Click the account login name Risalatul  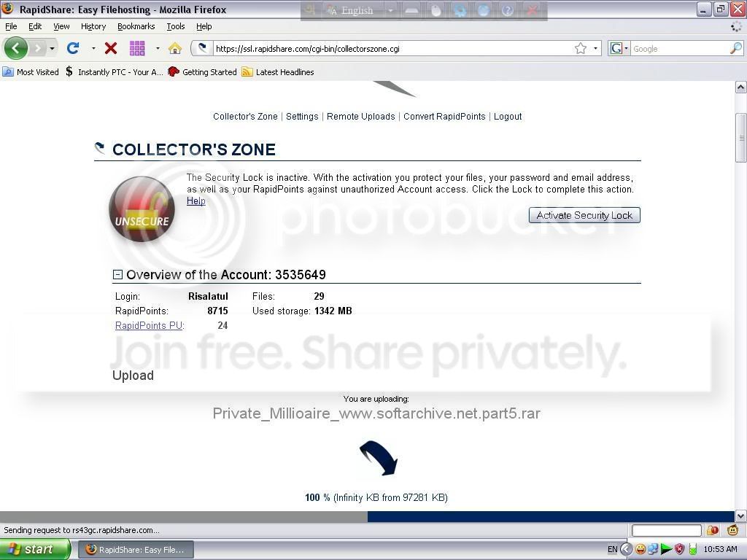pyautogui.click(x=208, y=296)
